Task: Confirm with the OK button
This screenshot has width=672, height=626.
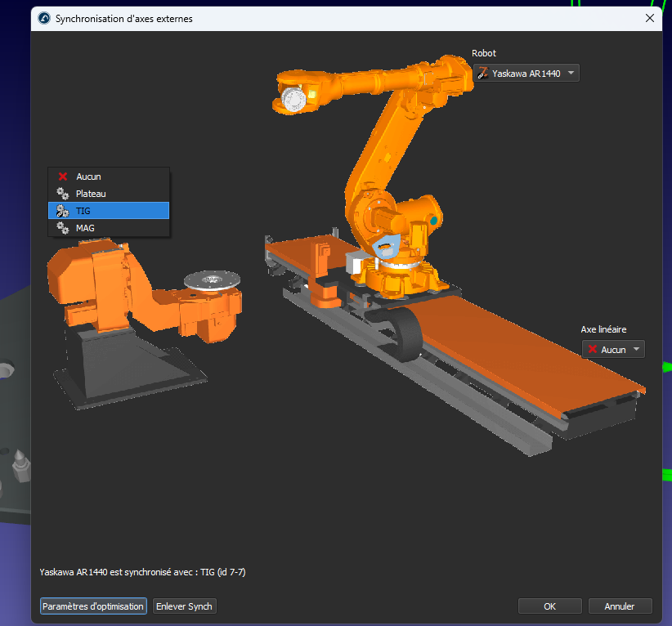Action: [x=549, y=606]
